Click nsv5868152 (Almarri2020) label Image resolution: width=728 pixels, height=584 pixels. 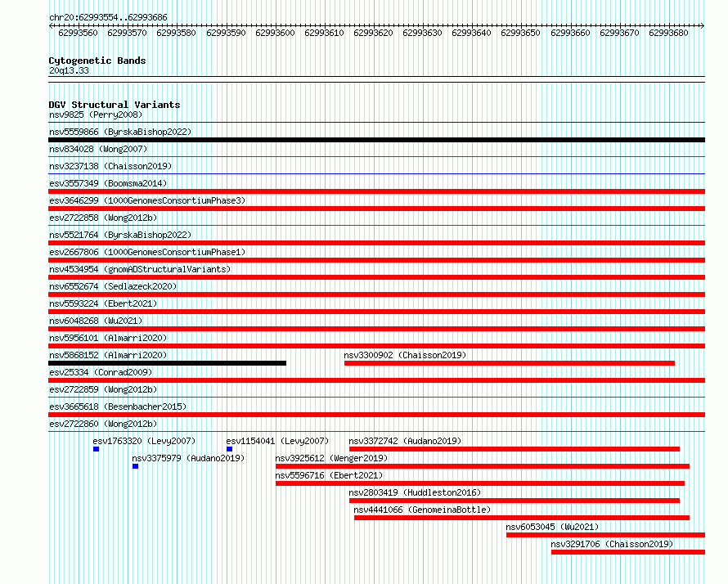click(x=108, y=355)
